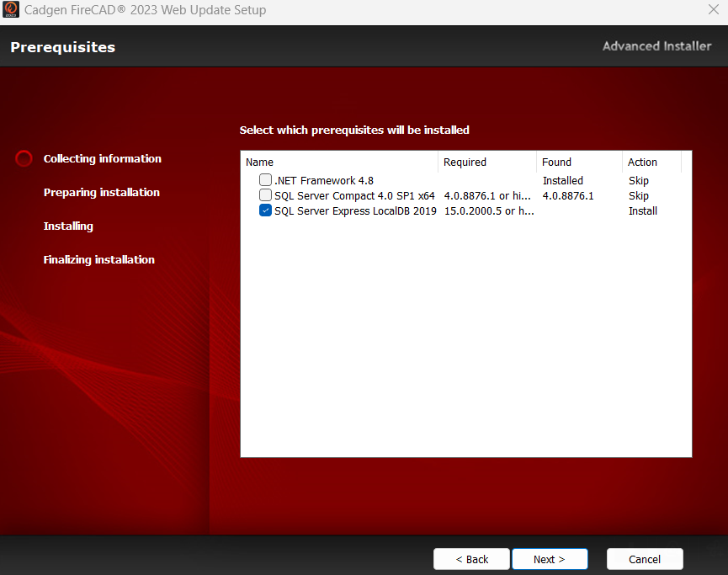Click 'Select which prerequisites will be installed' text
This screenshot has height=575, width=728.
pos(354,130)
